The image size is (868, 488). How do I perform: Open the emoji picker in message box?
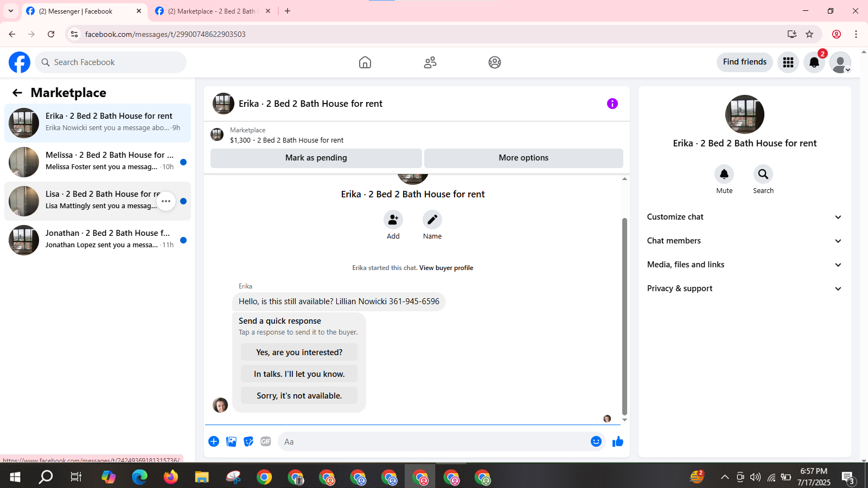596,441
